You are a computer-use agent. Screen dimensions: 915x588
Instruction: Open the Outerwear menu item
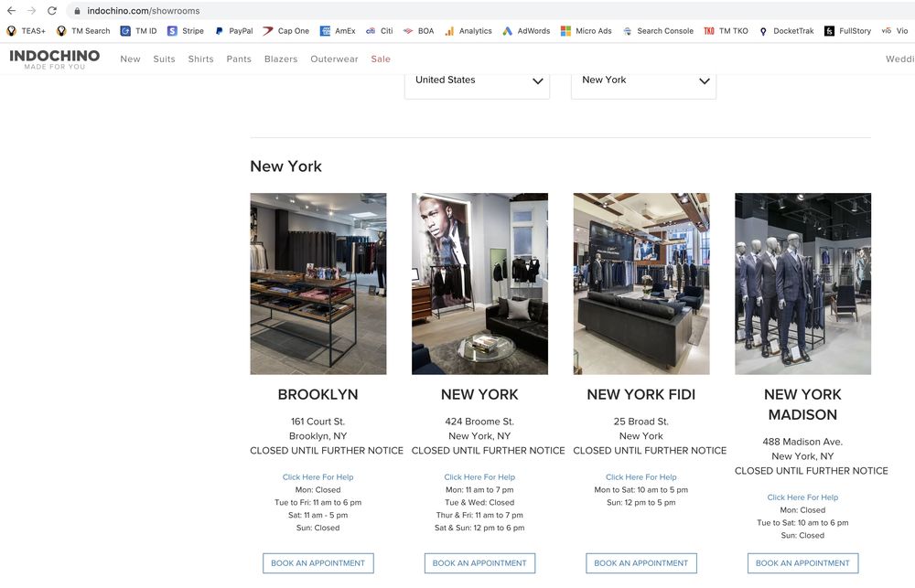click(334, 59)
